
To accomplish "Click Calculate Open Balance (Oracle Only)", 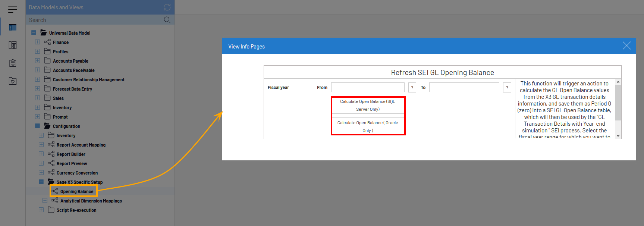I will click(368, 126).
